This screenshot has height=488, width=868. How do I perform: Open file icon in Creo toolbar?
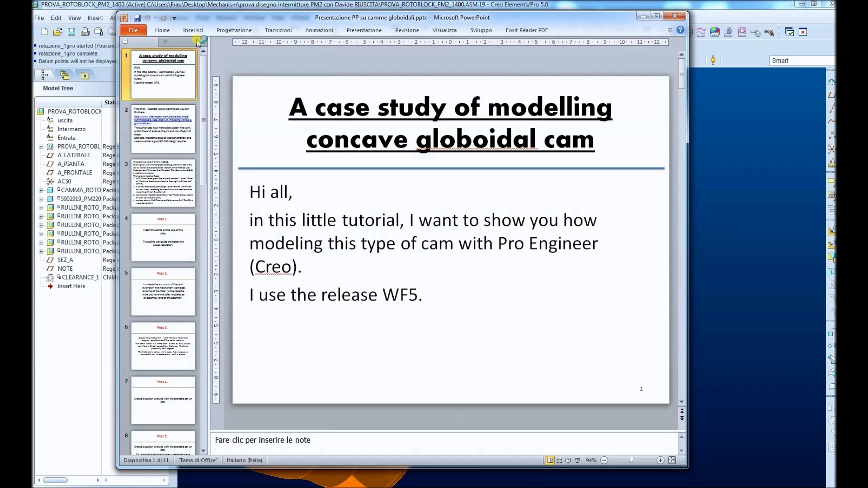pos(57,32)
